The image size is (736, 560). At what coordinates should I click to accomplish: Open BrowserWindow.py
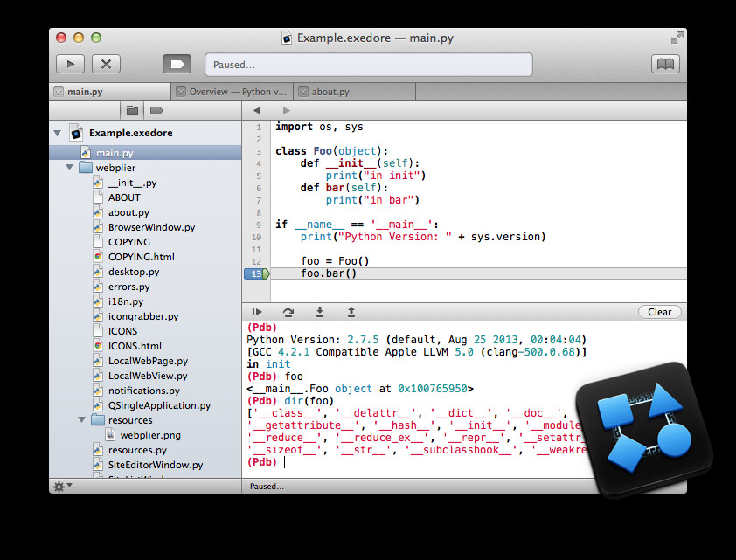151,227
